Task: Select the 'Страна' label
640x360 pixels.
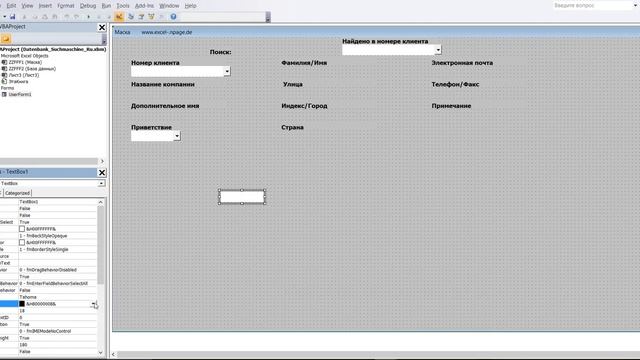Action: pyautogui.click(x=292, y=127)
